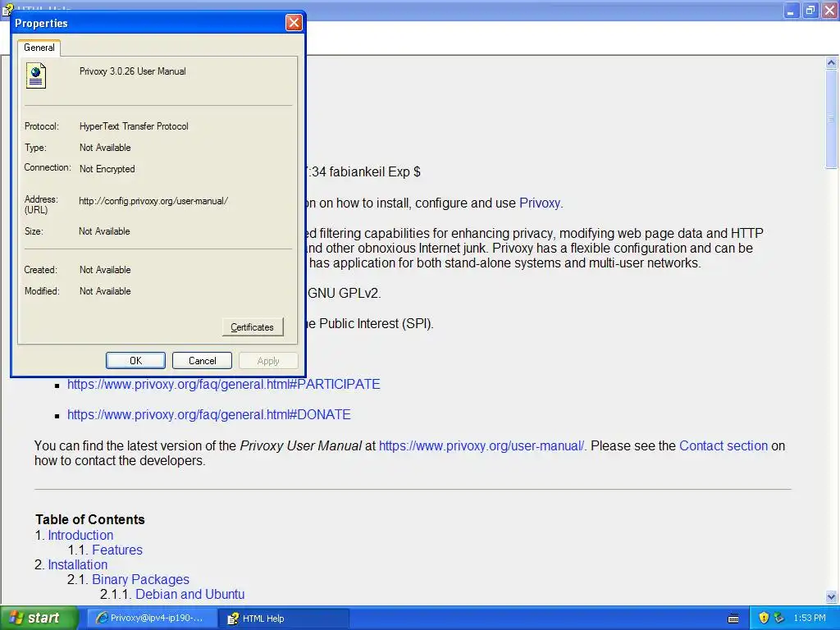The image size is (840, 630).
Task: Follow the general.html#PARTICIPATE link
Action: (223, 384)
